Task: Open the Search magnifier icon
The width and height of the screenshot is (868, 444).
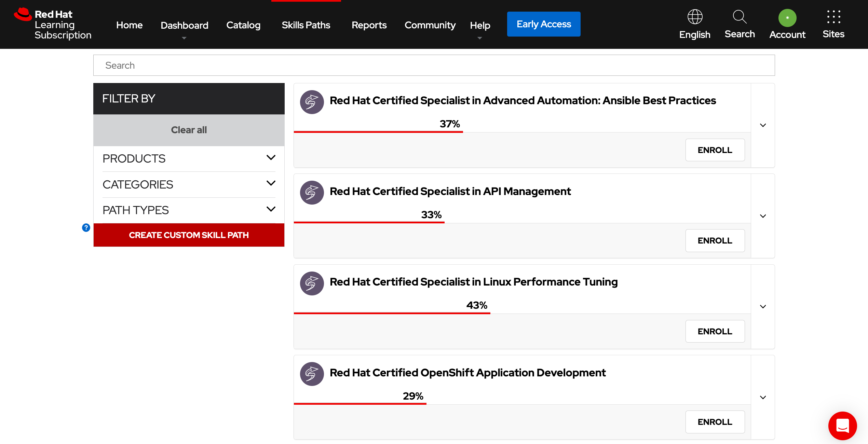Action: click(740, 17)
